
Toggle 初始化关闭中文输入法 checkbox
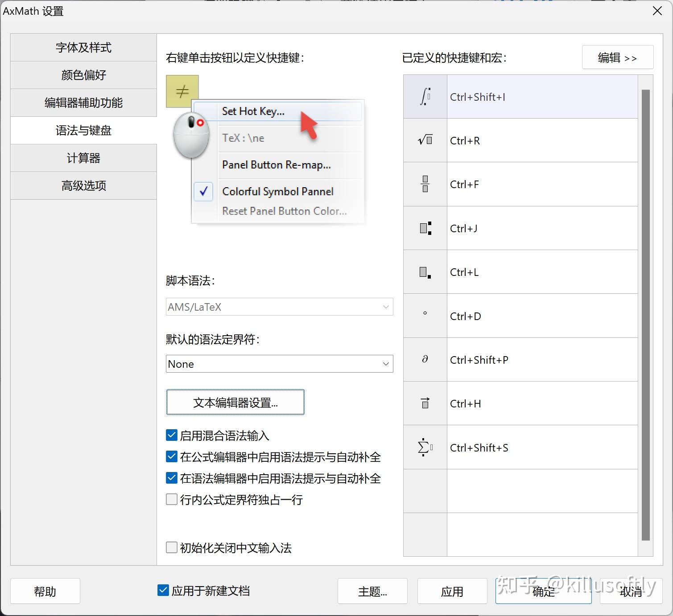point(172,547)
